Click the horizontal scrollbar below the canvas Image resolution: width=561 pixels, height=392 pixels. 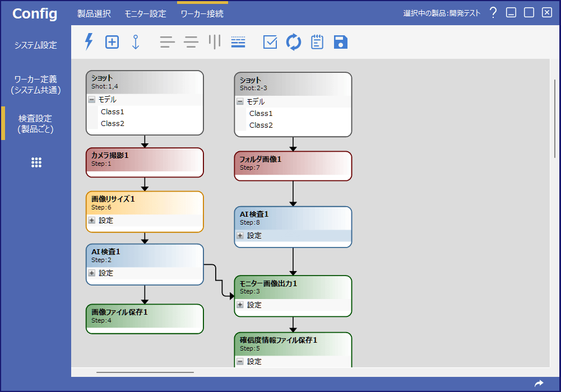[x=145, y=372]
